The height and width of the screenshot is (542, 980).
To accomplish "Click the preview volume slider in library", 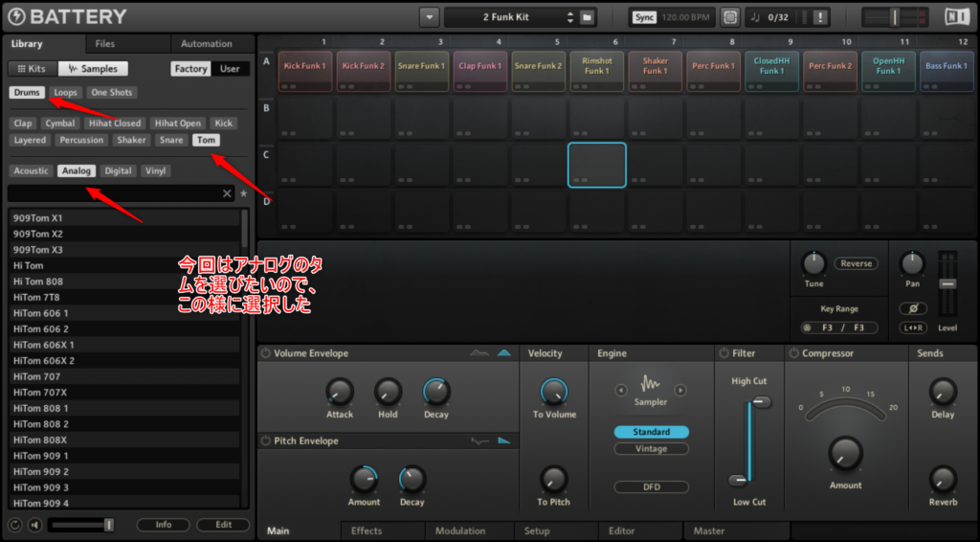I will point(81,525).
